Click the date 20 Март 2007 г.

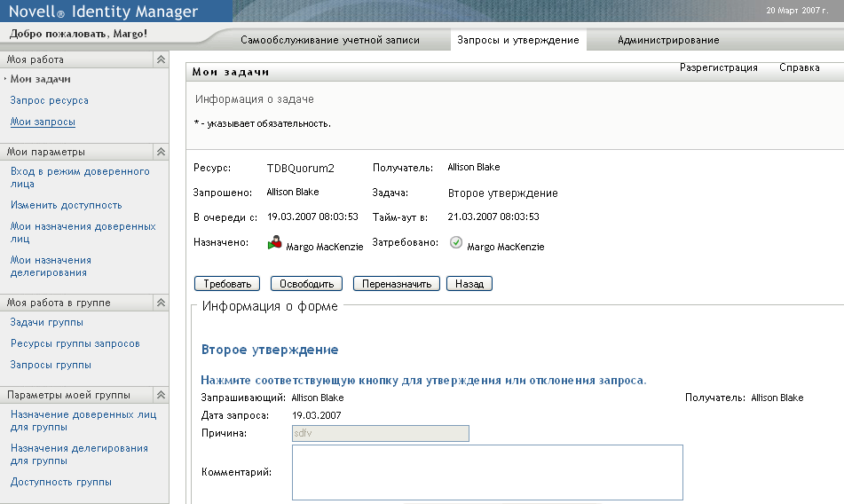pos(797,11)
